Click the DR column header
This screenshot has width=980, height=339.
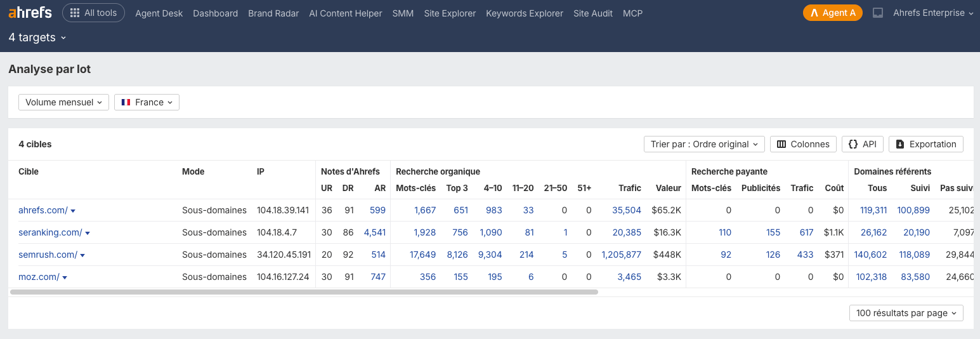click(348, 188)
